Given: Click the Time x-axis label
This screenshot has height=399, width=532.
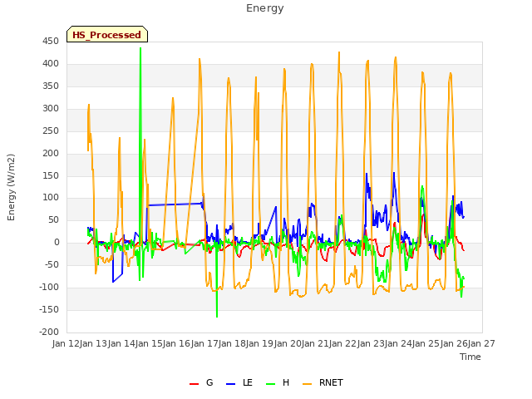Looking at the screenshot, I should [x=470, y=357].
